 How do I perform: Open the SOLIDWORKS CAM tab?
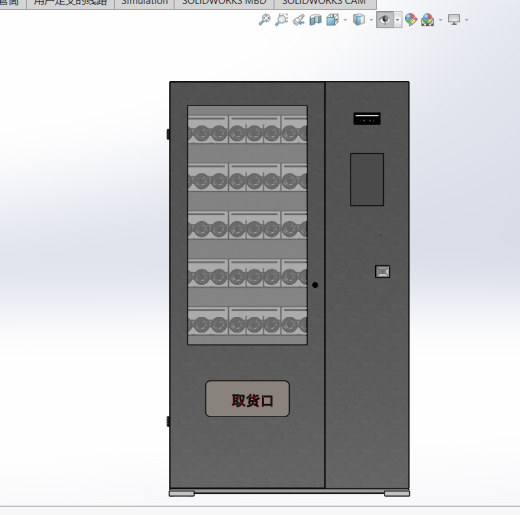(x=325, y=3)
